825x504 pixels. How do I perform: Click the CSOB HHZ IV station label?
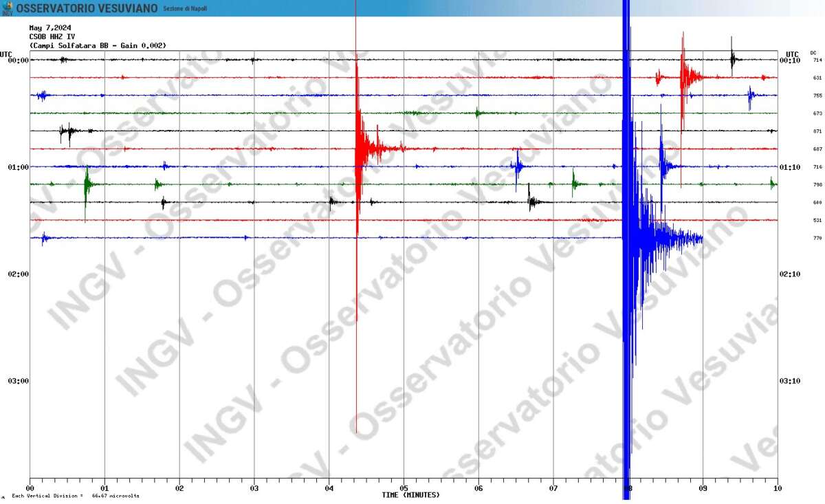[52, 36]
